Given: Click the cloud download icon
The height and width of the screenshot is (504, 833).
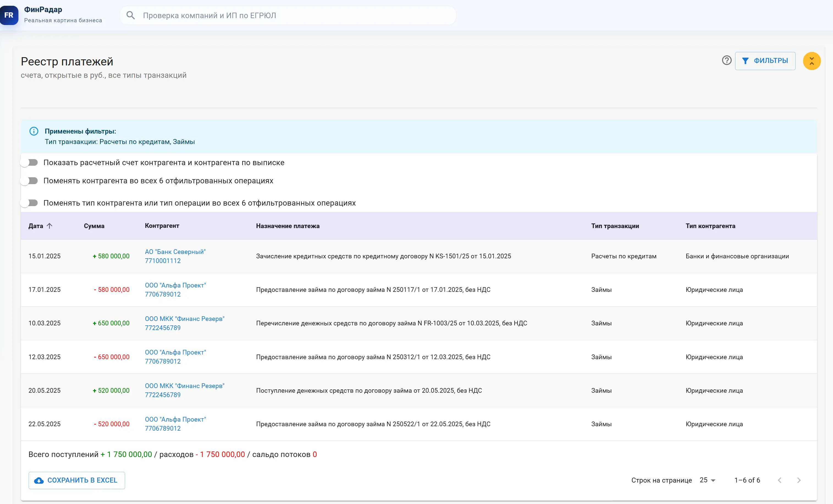Looking at the screenshot, I should [39, 480].
